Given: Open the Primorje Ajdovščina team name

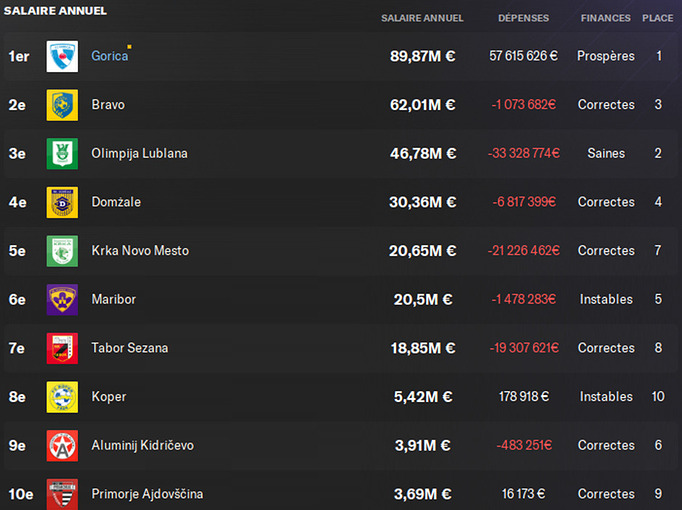Looking at the screenshot, I should [x=147, y=494].
